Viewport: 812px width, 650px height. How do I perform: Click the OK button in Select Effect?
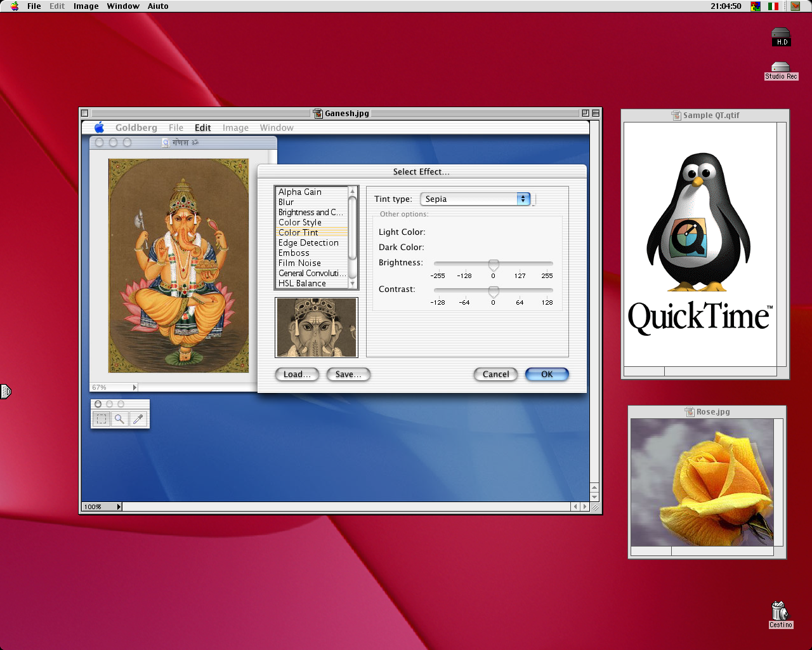tap(547, 375)
